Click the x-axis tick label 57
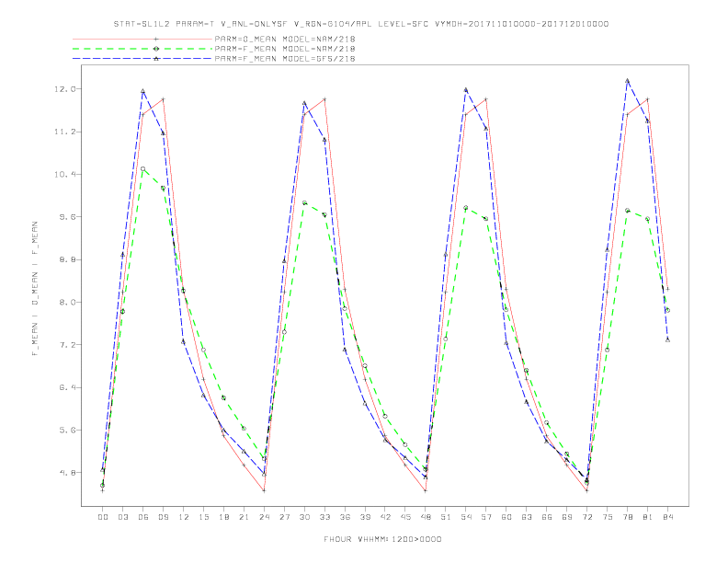The height and width of the screenshot is (563, 728). click(x=486, y=517)
